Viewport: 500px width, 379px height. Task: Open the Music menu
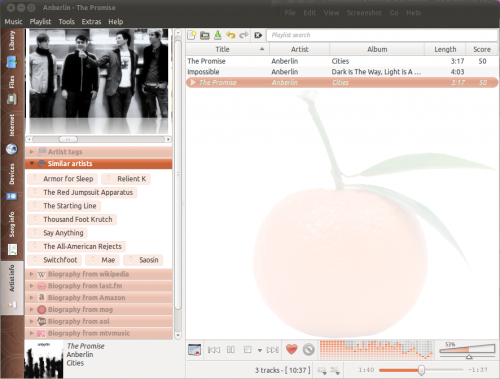coord(13,22)
